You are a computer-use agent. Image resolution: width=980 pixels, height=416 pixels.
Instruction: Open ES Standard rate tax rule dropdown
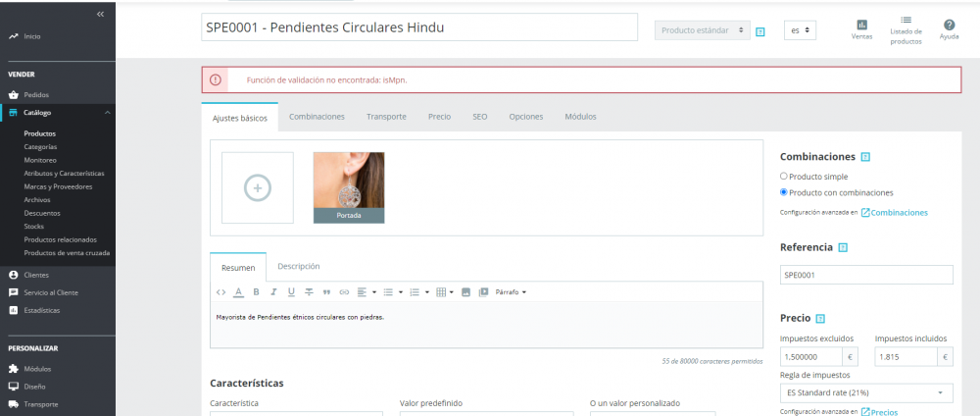866,392
